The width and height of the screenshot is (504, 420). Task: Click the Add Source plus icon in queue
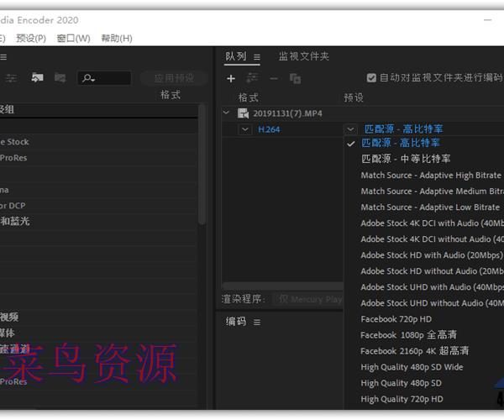tap(231, 78)
